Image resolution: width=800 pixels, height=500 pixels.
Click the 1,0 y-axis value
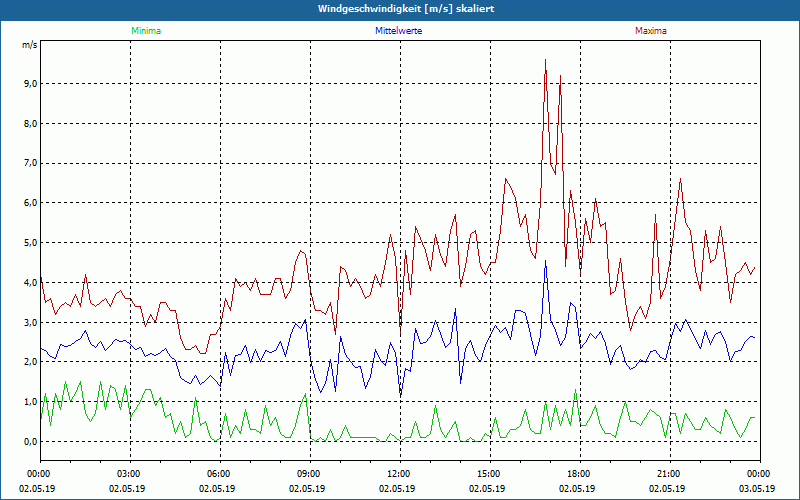31,402
